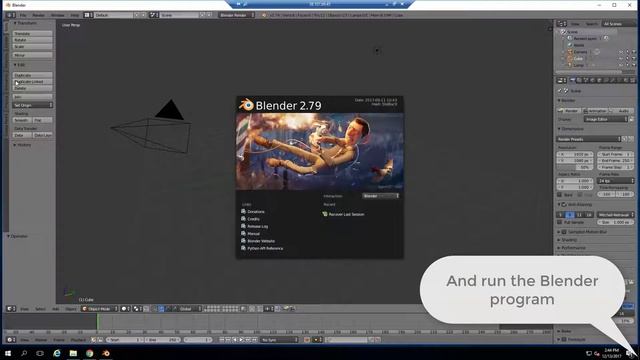Viewport: 640px width, 360px height.
Task: Click the Mirror button
Action: point(32,55)
